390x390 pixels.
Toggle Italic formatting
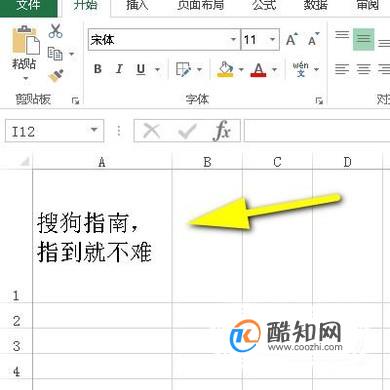tap(119, 69)
